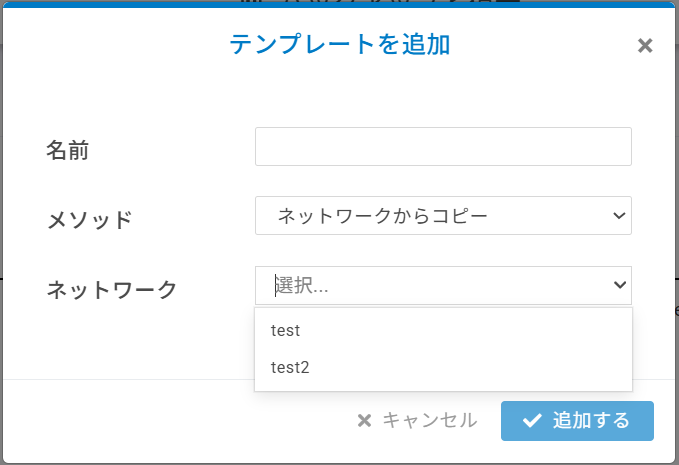Click the blank header area left of title
Image resolution: width=679 pixels, height=465 pixels.
click(110, 45)
